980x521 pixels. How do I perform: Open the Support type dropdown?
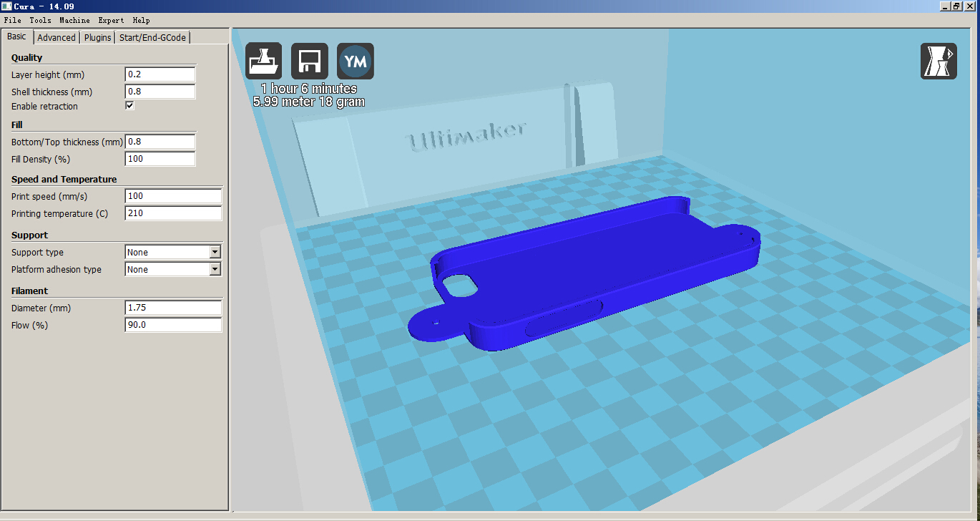click(173, 252)
